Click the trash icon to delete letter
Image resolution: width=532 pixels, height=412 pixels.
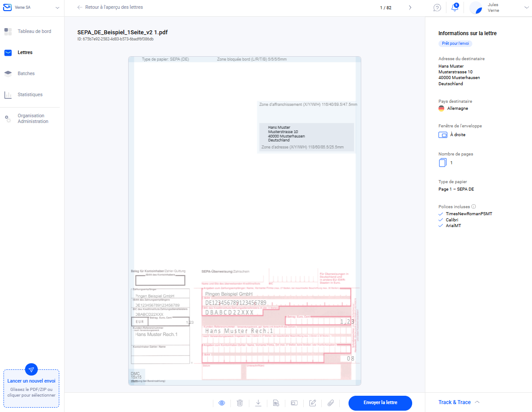pyautogui.click(x=240, y=403)
